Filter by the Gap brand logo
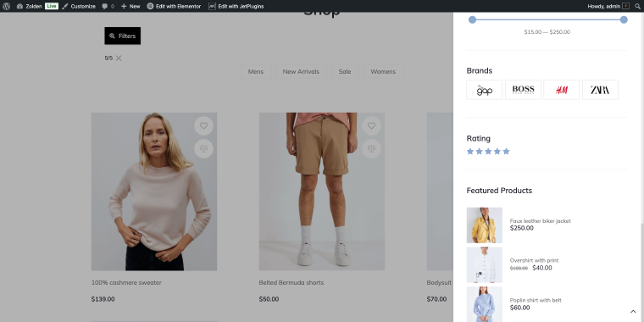 click(484, 90)
